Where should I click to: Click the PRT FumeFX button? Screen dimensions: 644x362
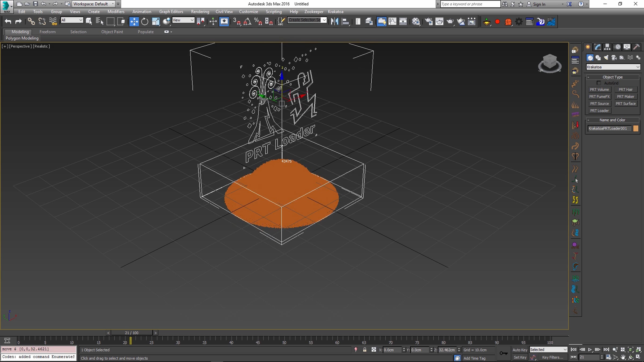pos(599,97)
